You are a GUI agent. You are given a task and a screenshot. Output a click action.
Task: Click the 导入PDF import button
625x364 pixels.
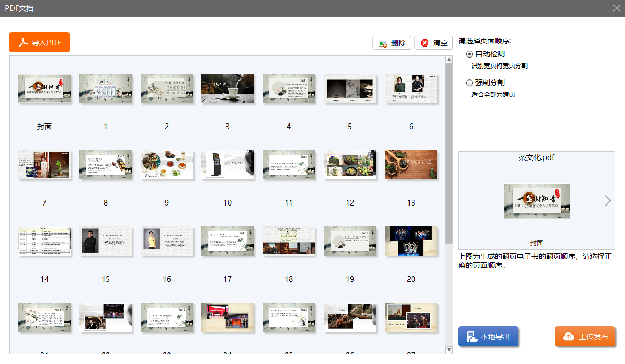39,43
